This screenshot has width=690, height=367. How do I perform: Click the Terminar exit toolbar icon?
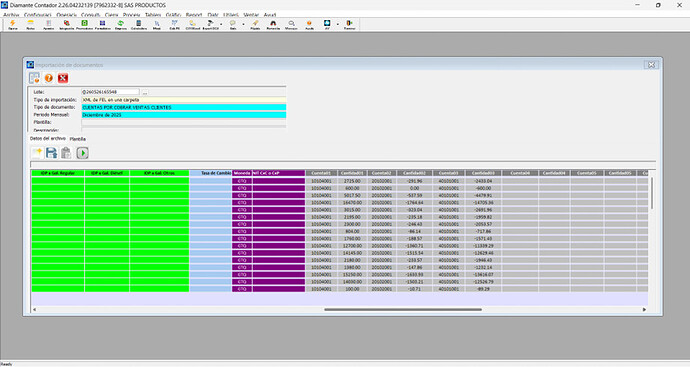(x=349, y=23)
